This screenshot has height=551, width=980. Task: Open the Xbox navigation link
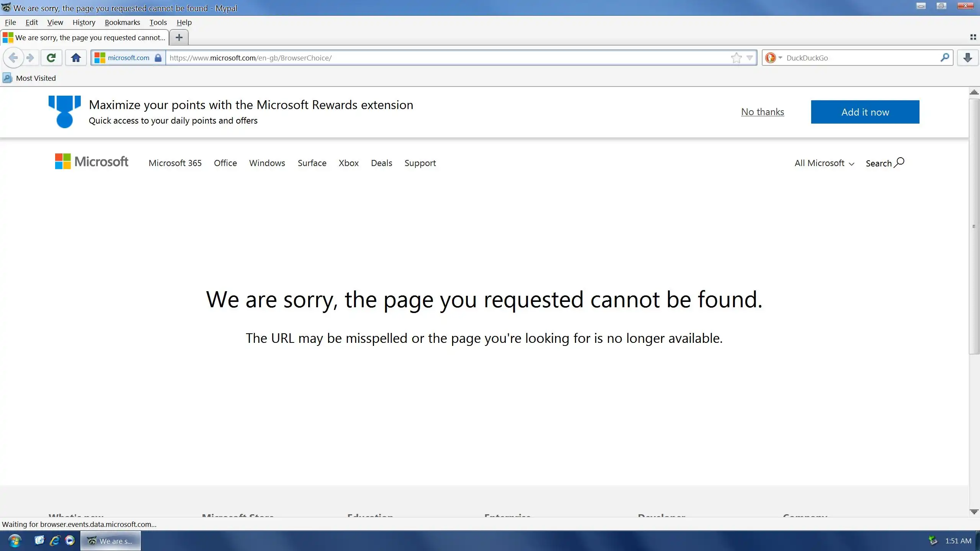click(348, 163)
